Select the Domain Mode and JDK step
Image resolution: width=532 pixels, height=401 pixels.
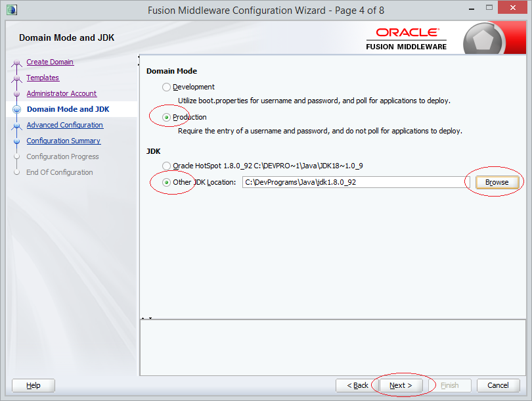coord(68,109)
